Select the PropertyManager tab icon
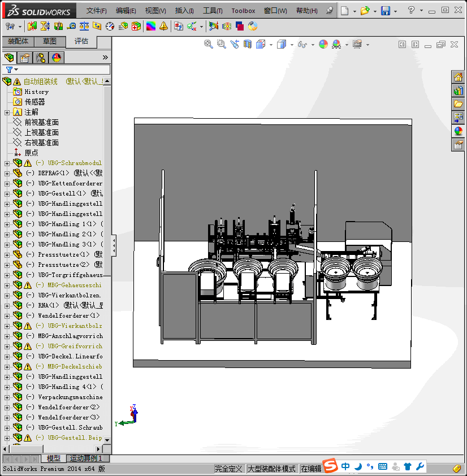 coord(25,57)
